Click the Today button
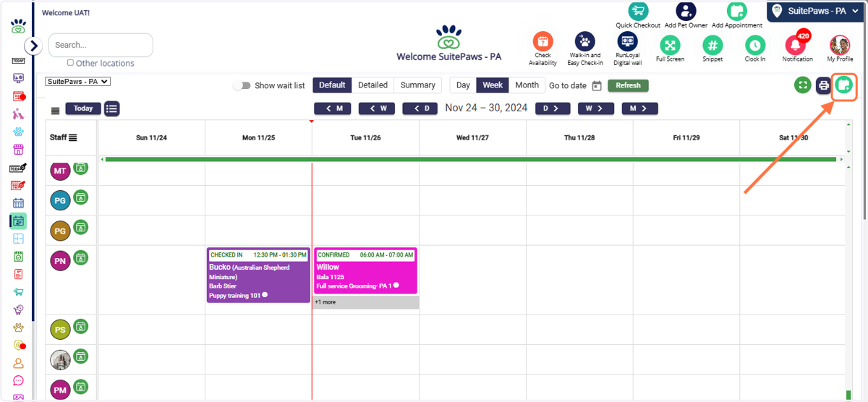The width and height of the screenshot is (868, 402). point(83,108)
